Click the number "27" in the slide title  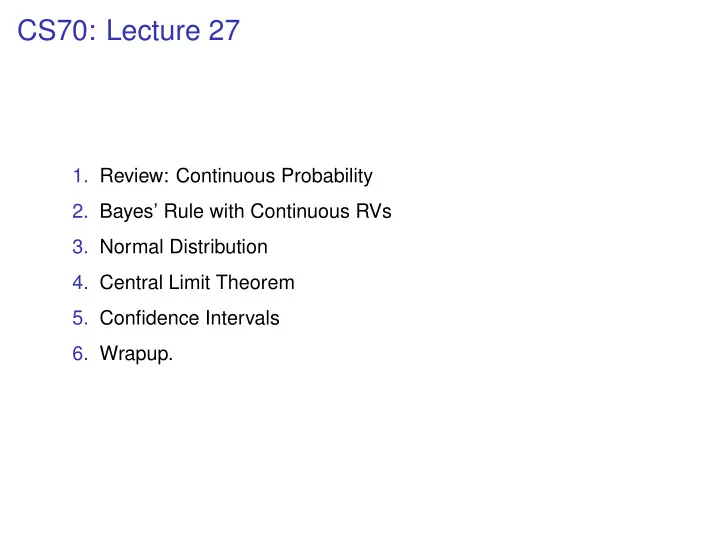(x=224, y=30)
